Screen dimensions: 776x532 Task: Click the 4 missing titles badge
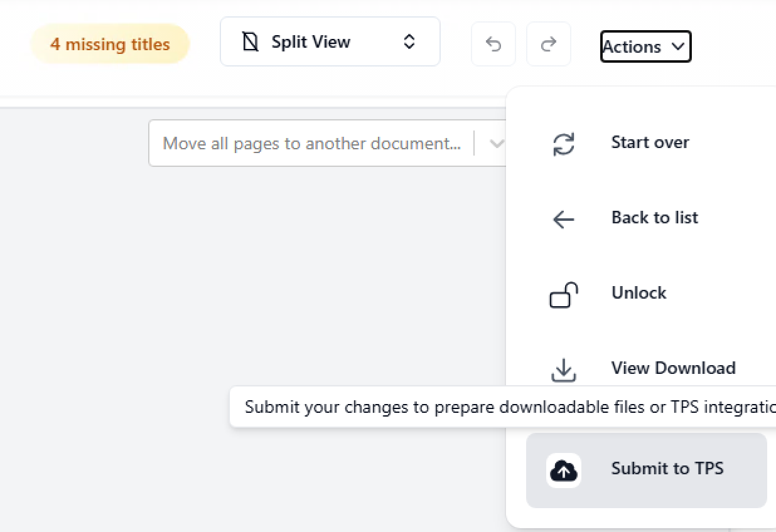click(x=110, y=44)
